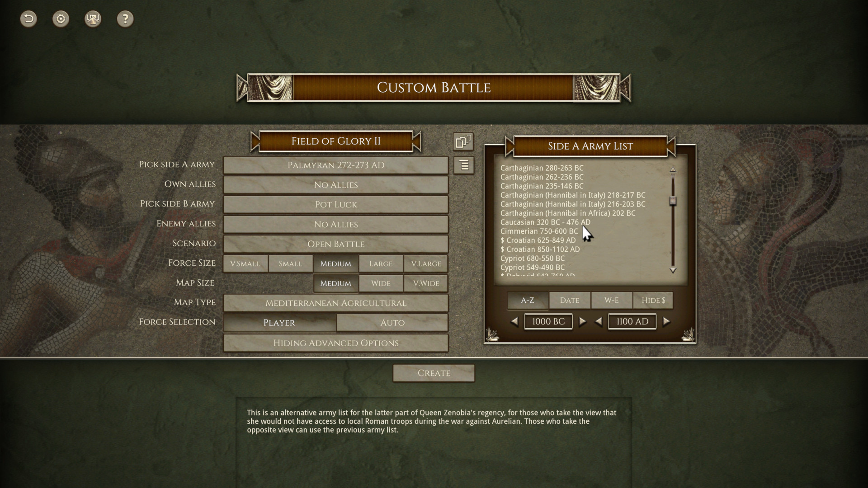Select Small force size
This screenshot has height=488, width=868.
[x=290, y=264]
